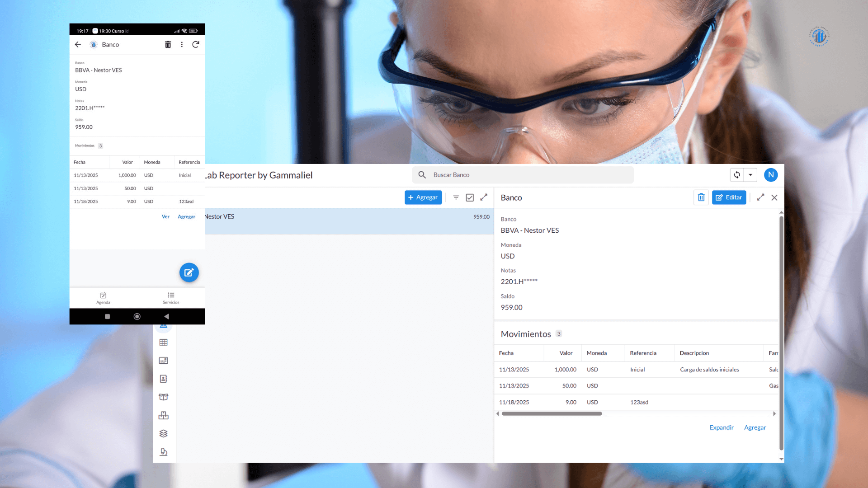
Task: Open the table grid sidebar icon
Action: click(164, 343)
